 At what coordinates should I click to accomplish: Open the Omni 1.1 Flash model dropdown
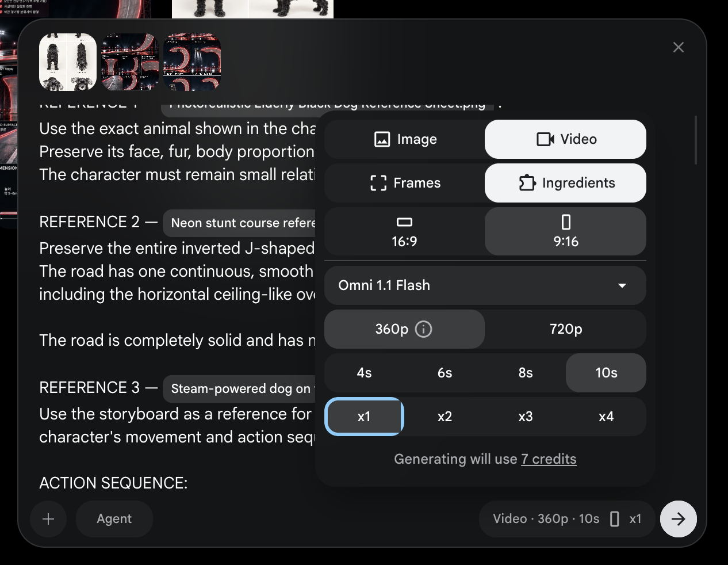point(485,285)
